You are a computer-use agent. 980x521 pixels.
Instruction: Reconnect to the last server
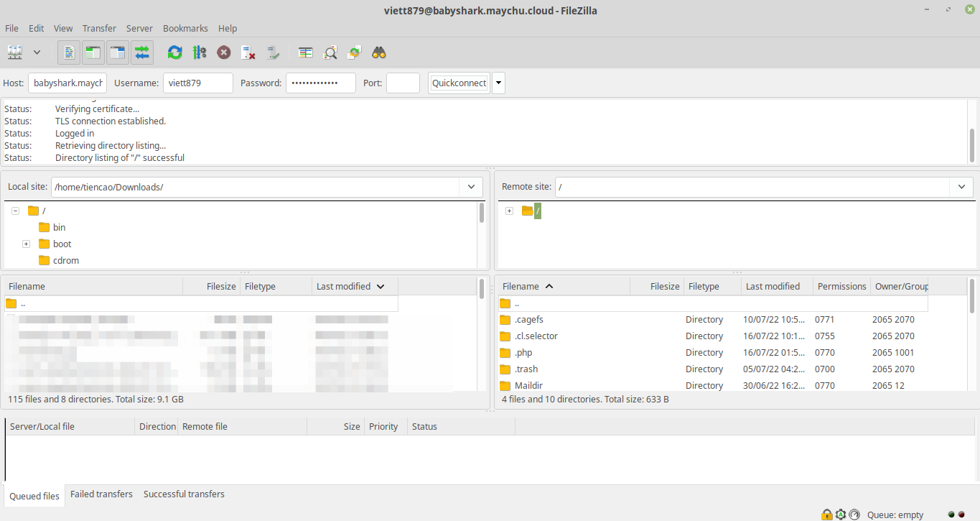(x=273, y=52)
